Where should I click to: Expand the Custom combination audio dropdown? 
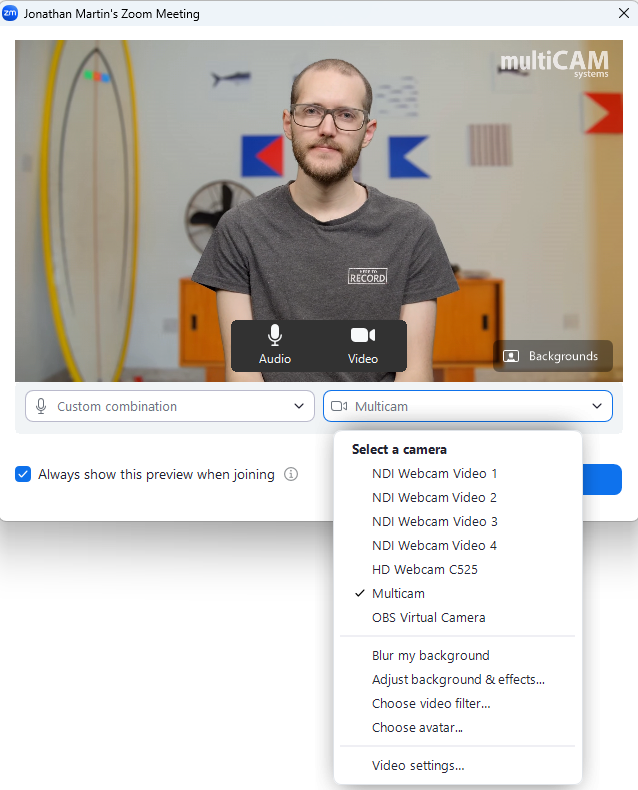pos(170,406)
